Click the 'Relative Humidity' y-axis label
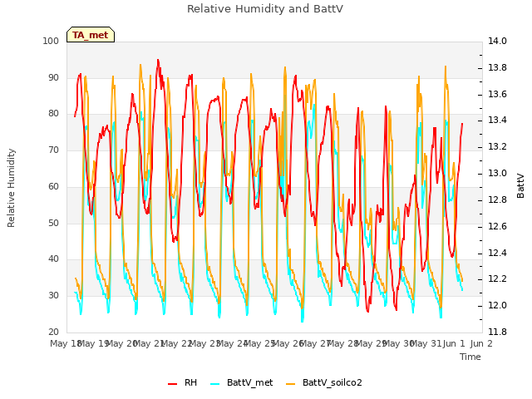The image size is (532, 399). click(11, 188)
